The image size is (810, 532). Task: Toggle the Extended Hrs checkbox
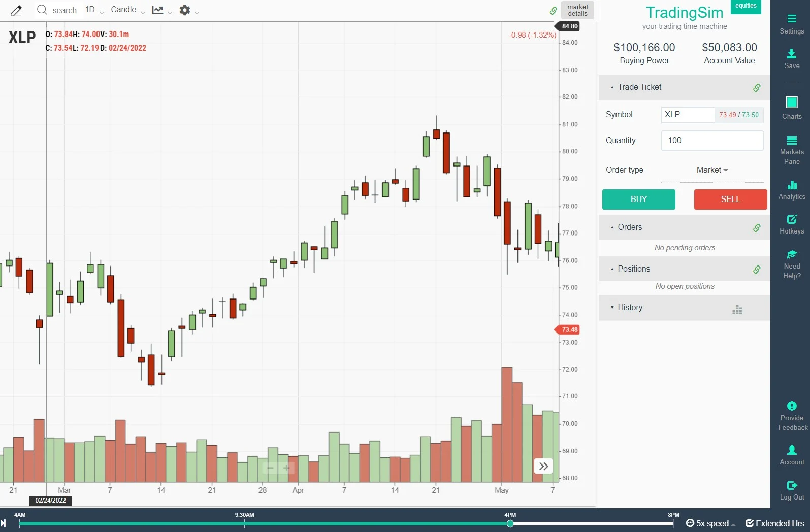tap(750, 523)
